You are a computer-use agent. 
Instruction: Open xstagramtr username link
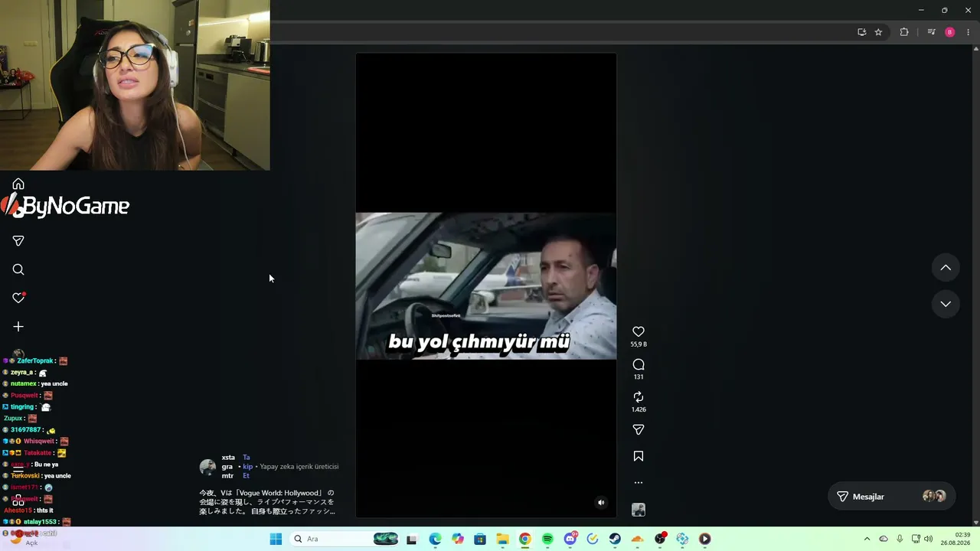click(x=227, y=467)
